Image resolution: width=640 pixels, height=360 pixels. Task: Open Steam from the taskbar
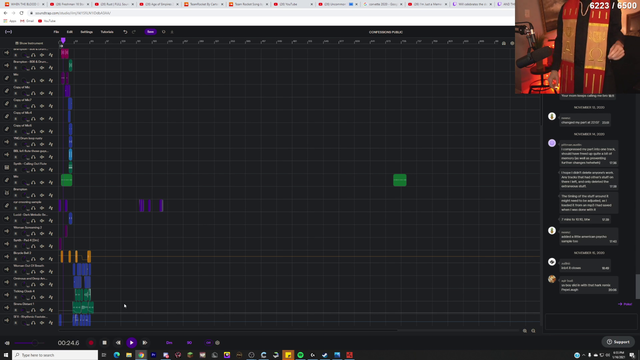coord(325,355)
